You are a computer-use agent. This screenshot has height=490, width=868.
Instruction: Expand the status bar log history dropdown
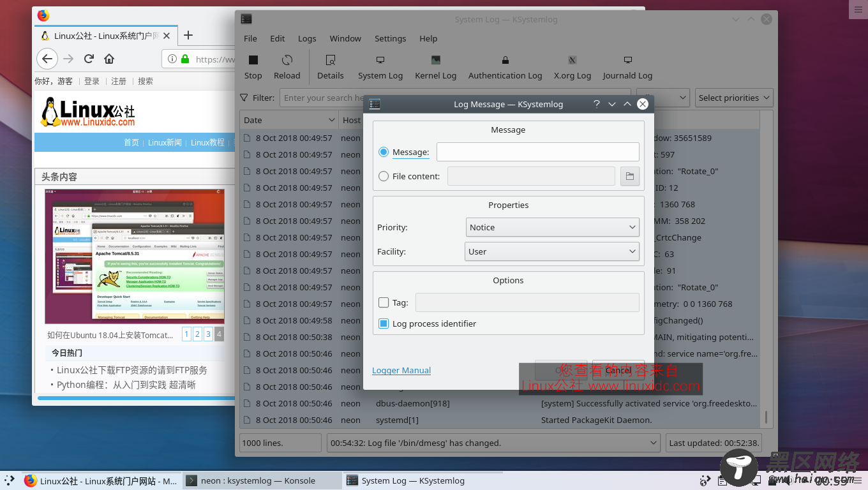[x=493, y=443]
